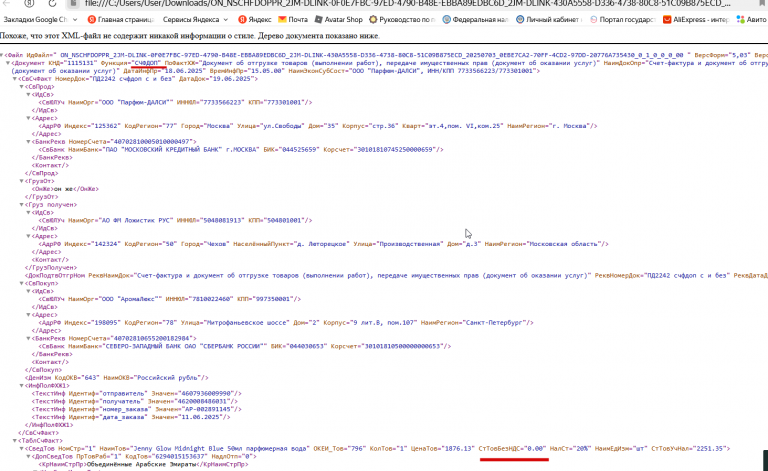
Task: Click the КрНаимСтрПр Объединённые Арабские Эмираты line
Action: coord(144,464)
